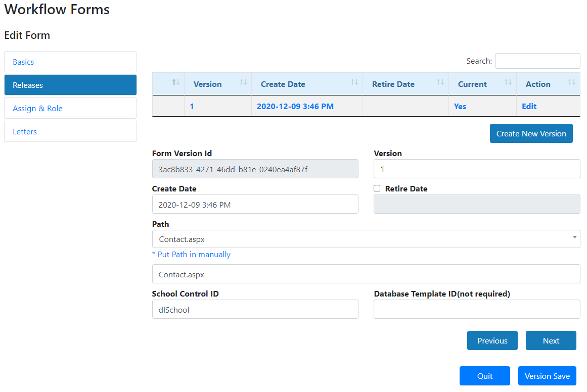Click inside the Search field
The width and height of the screenshot is (587, 392).
pyautogui.click(x=537, y=61)
